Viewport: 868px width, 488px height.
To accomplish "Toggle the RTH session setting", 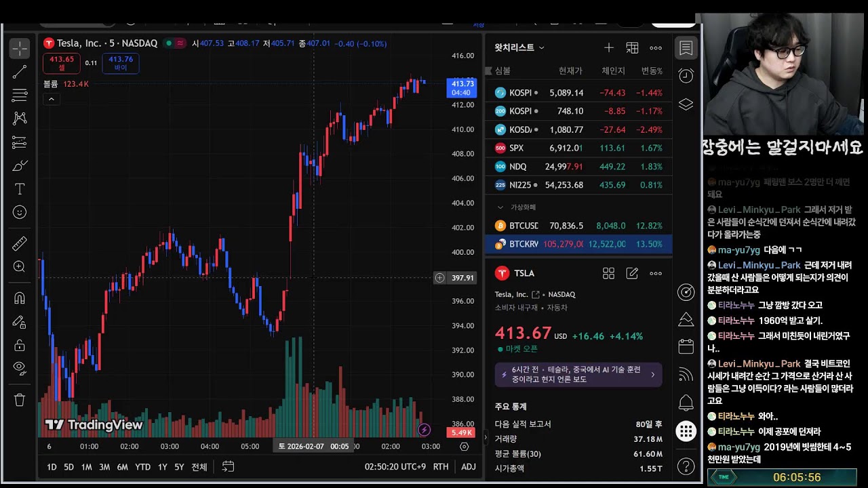I will pyautogui.click(x=441, y=467).
